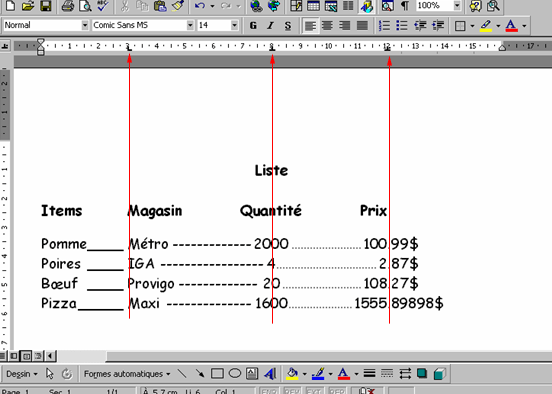Screen dimensions: 552x394
Task: Open the borders dropdown arrow
Action: click(x=472, y=26)
